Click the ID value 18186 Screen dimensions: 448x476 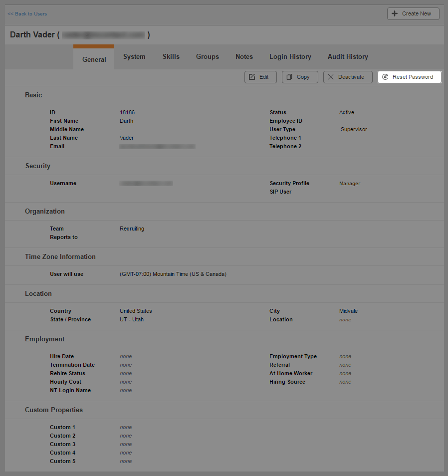click(x=127, y=112)
